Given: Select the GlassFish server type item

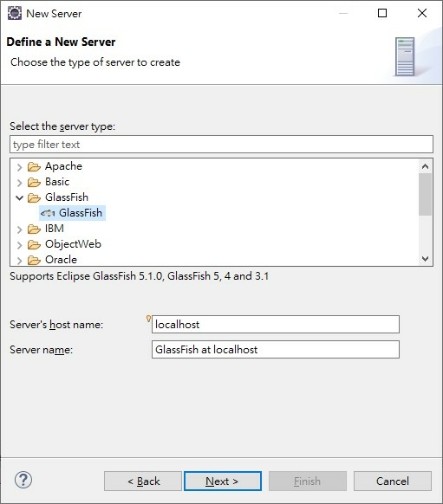Looking at the screenshot, I should pyautogui.click(x=72, y=213).
